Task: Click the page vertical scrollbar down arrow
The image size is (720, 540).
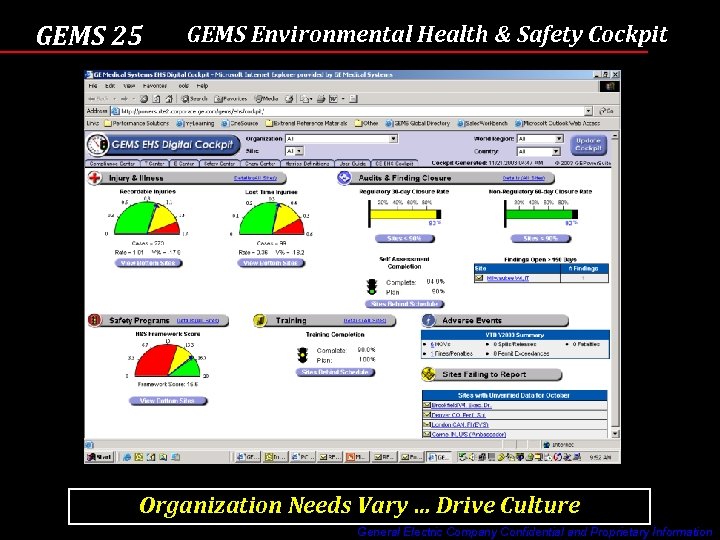Action: pyautogui.click(x=615, y=433)
